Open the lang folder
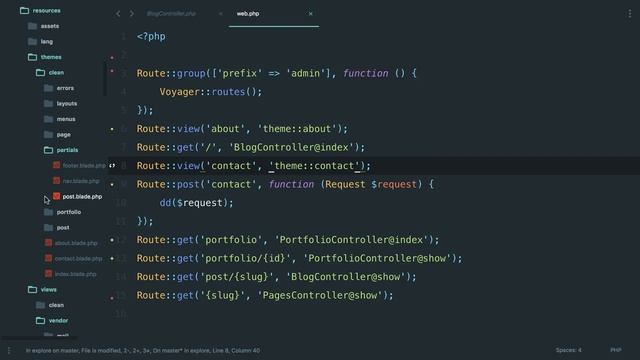This screenshot has height=360, width=640. [40, 42]
